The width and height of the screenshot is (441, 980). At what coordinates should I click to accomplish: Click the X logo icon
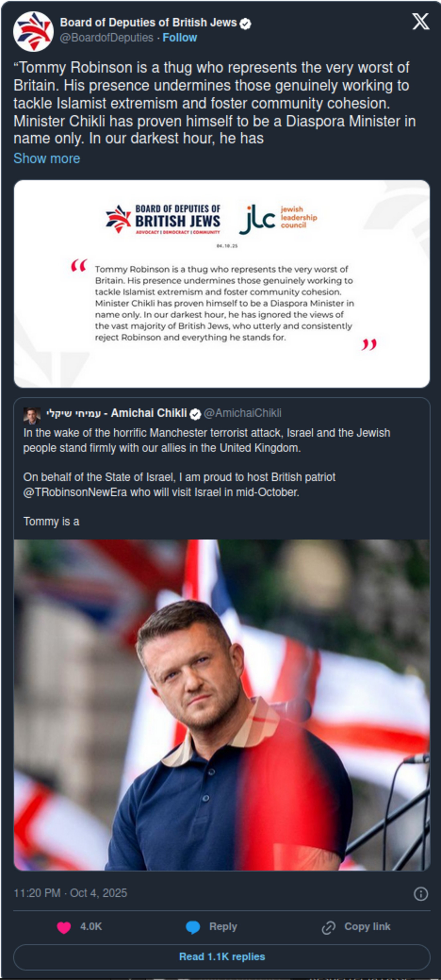tap(421, 22)
